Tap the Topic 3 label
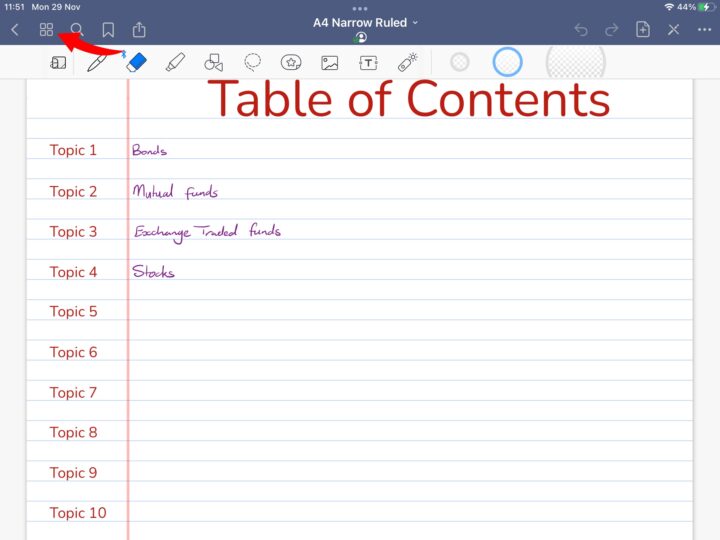 pos(73,231)
